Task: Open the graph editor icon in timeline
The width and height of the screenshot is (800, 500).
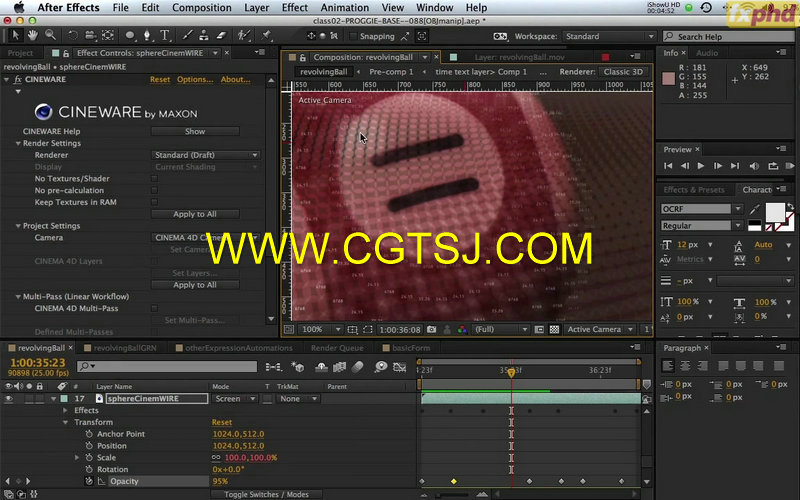Action: point(400,366)
